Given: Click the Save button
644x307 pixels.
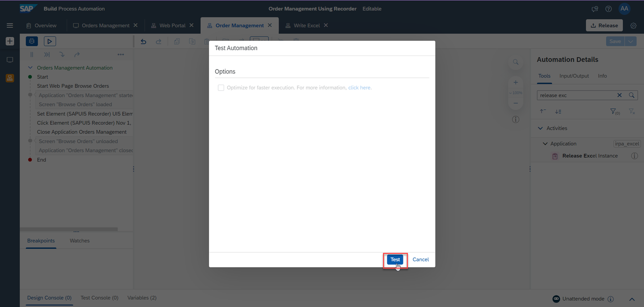Looking at the screenshot, I should click(x=615, y=41).
